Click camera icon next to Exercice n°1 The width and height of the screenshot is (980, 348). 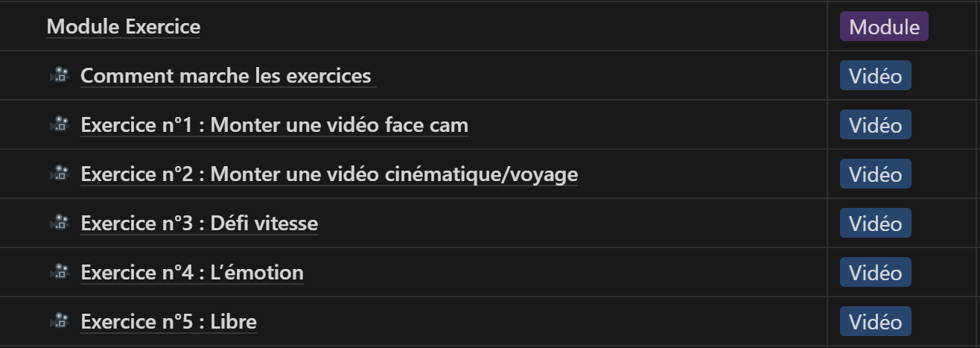60,124
